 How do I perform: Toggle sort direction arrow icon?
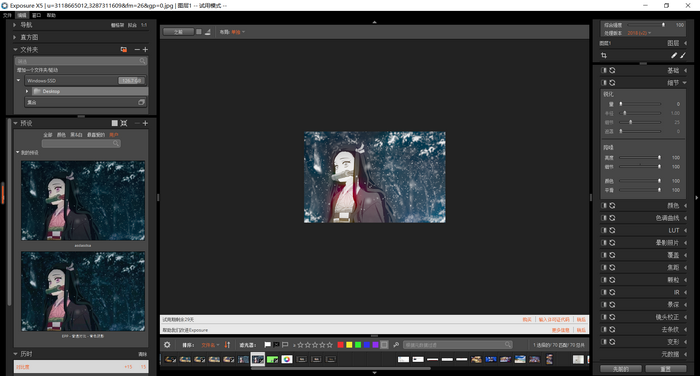[x=227, y=345]
